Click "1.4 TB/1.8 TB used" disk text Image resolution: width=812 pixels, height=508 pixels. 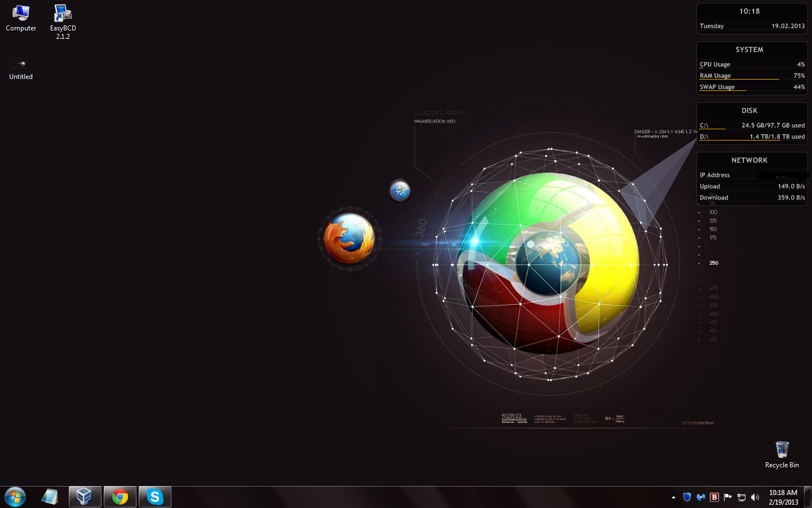pyautogui.click(x=777, y=137)
